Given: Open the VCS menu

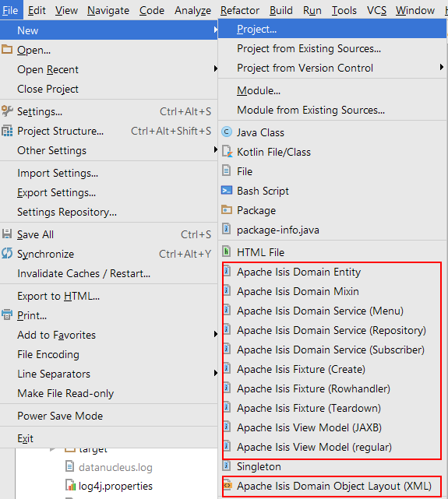Looking at the screenshot, I should (x=376, y=10).
